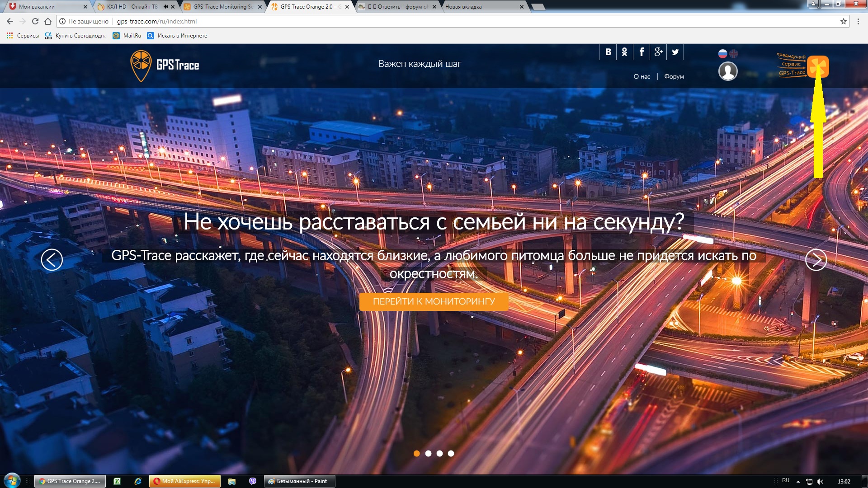Click ПЕРЕЙТИ К МОНИТОРИНГУ button
The width and height of the screenshot is (868, 488).
point(434,301)
